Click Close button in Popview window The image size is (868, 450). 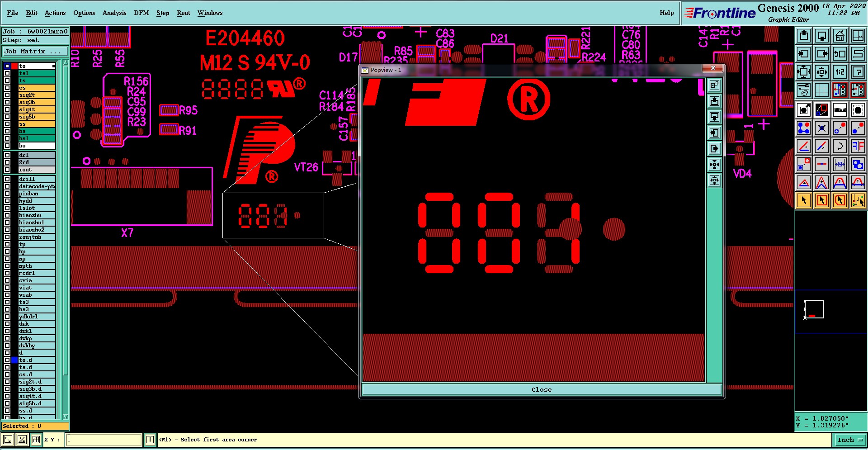point(542,389)
